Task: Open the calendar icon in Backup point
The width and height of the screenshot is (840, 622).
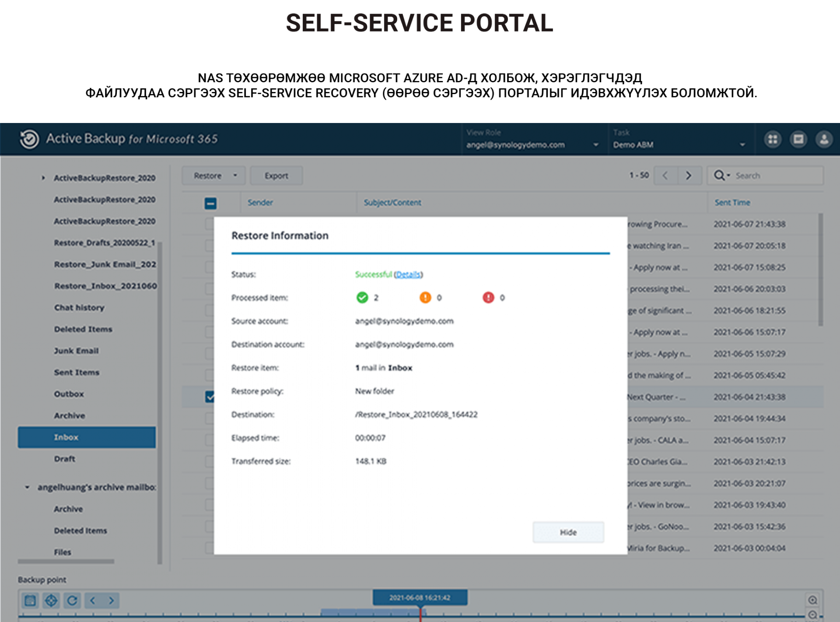Action: (30, 601)
